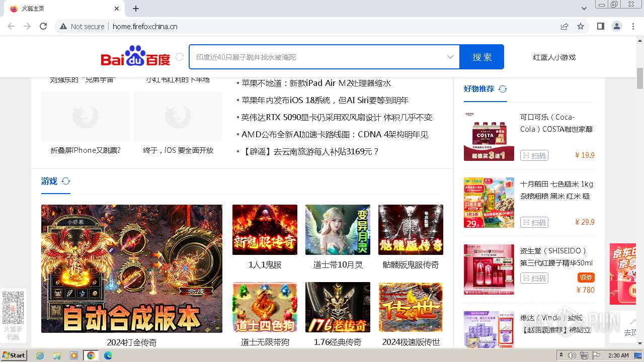This screenshot has width=644, height=362.
Task: Click the 京东 floating ad banner
Action: tap(623, 274)
